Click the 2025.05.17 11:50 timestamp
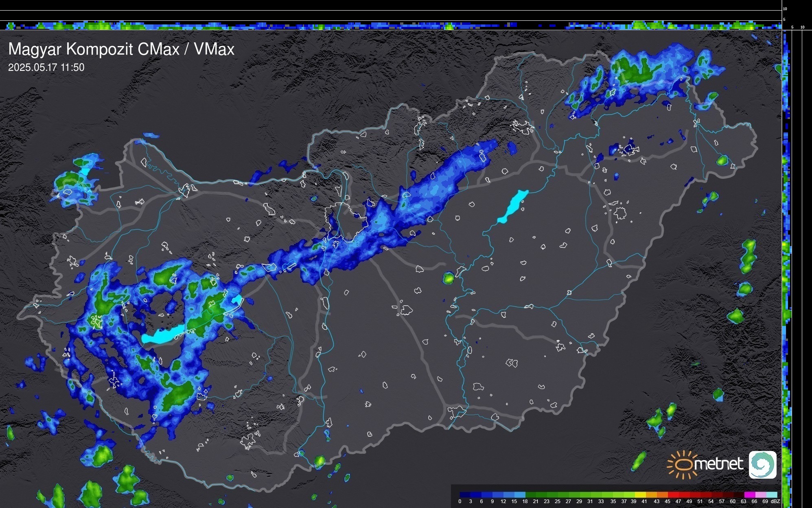Viewport: 812px width, 508px height. click(x=46, y=68)
